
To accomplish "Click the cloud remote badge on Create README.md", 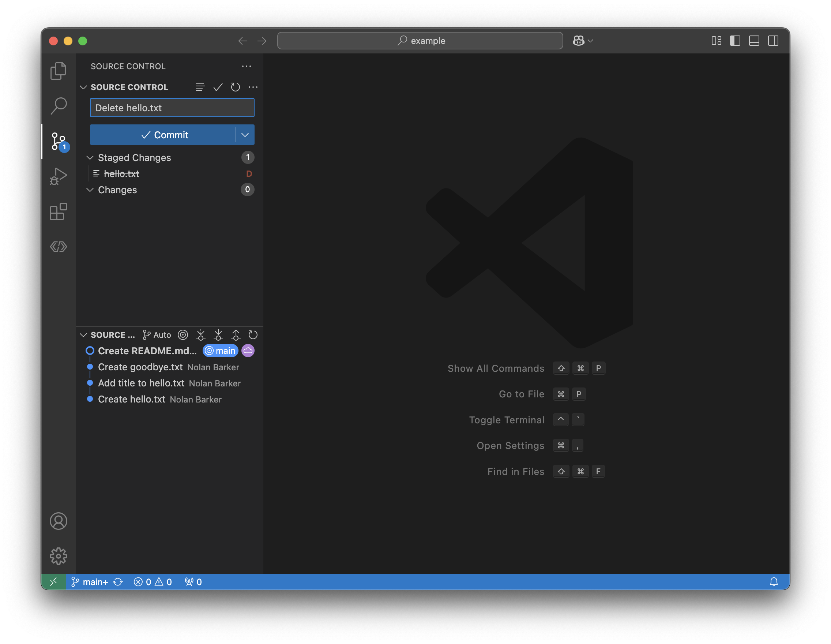I will 248,351.
